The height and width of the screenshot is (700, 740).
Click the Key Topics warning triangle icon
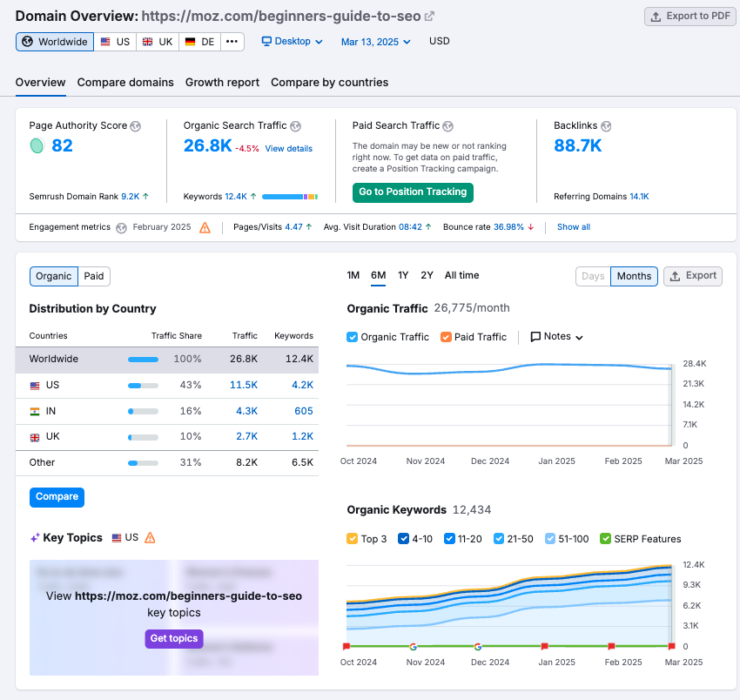[x=150, y=538]
